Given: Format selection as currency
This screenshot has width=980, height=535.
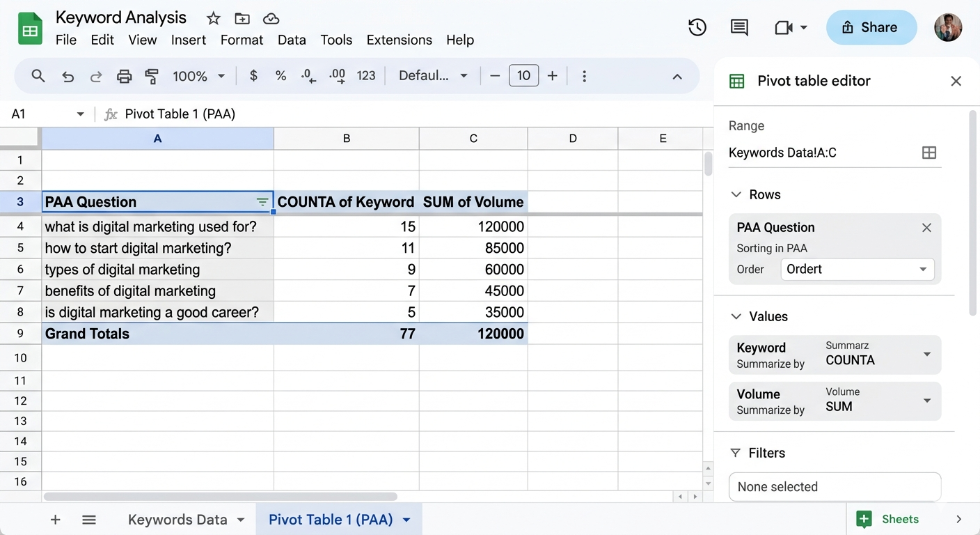Looking at the screenshot, I should pos(253,76).
